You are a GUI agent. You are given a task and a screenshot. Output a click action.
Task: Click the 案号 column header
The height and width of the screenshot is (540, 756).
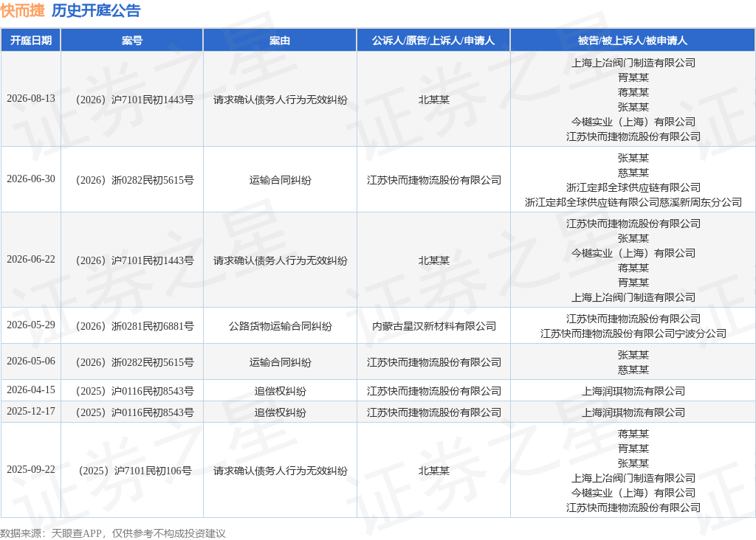(x=132, y=41)
